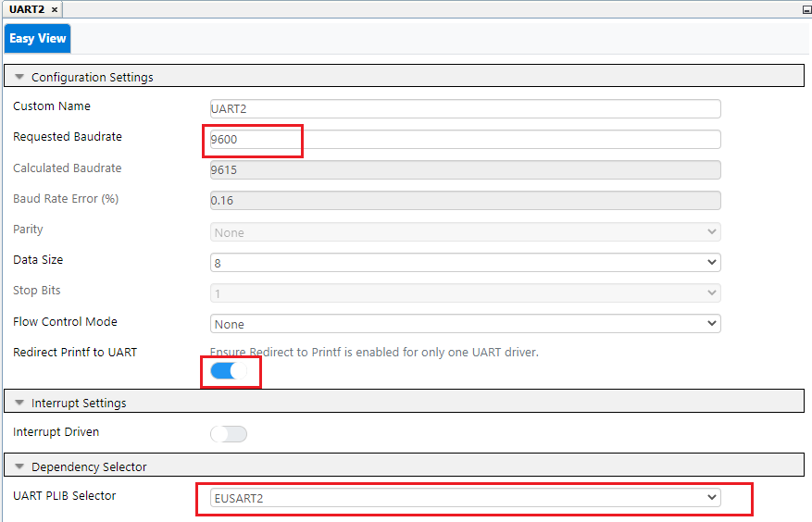Click the Stop Bits label

pos(37,291)
